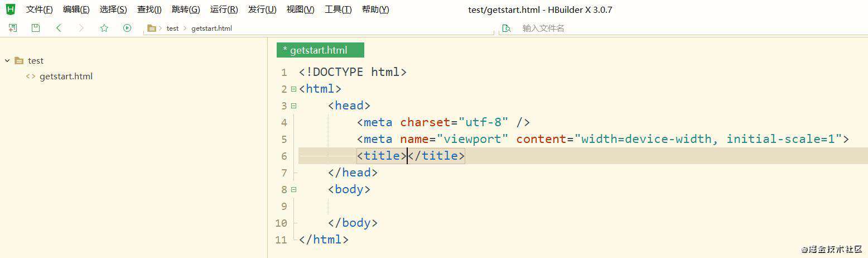Click line number 1 in gutter

point(284,72)
